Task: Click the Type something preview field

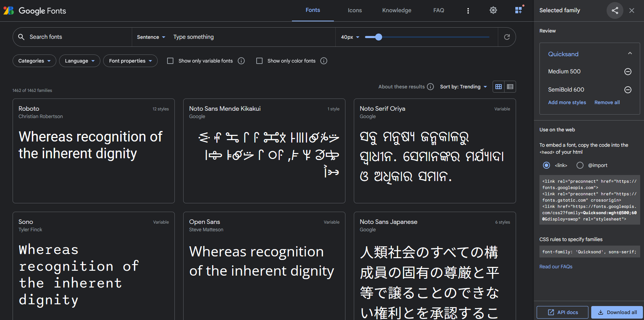Action: (x=252, y=37)
